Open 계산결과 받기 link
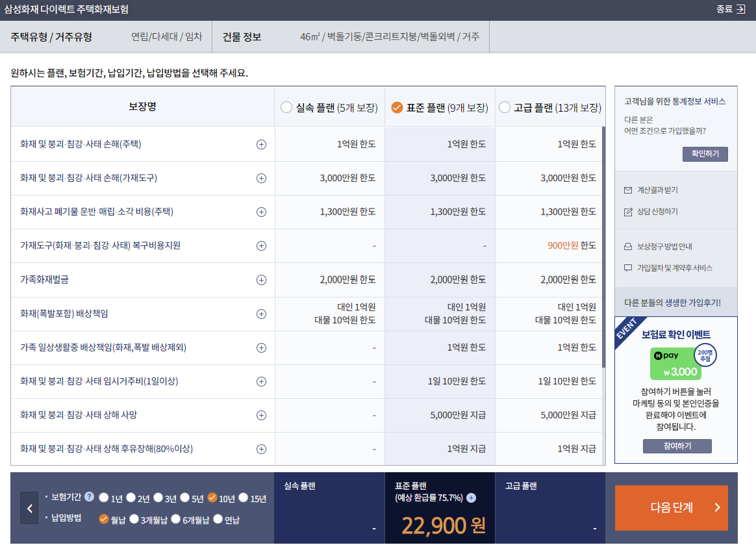756x556 pixels. tap(657, 190)
